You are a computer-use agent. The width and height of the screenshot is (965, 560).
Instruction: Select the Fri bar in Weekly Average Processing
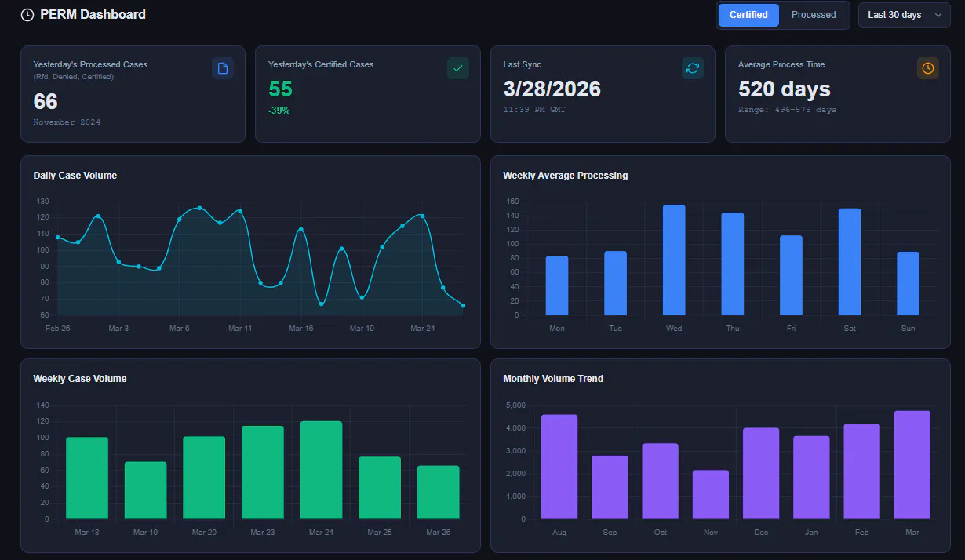point(791,275)
